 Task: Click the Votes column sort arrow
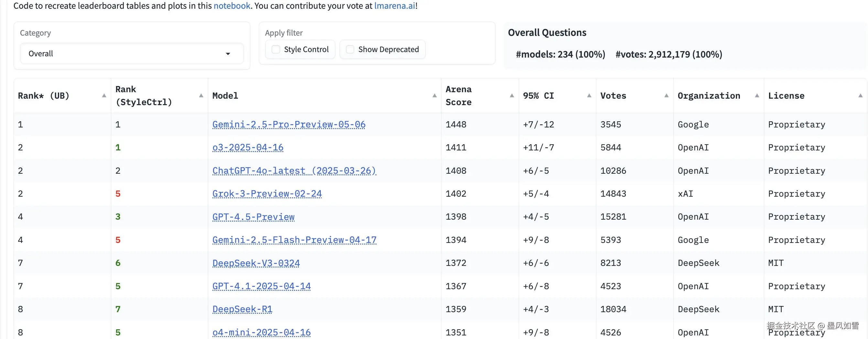click(x=666, y=96)
